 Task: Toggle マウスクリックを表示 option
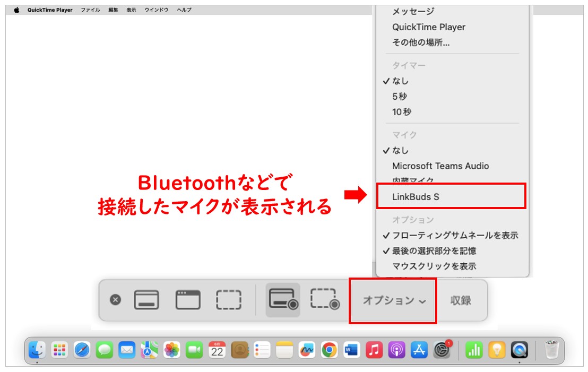tap(434, 266)
